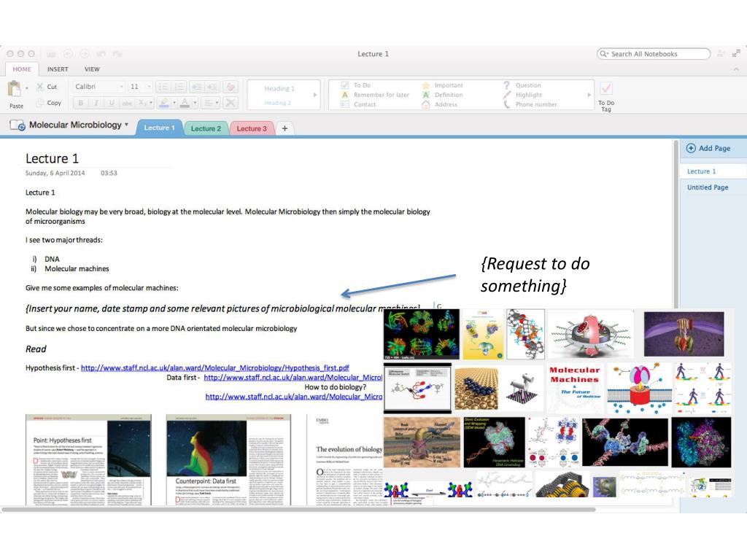
Task: Click the Cut scissors icon
Action: click(39, 87)
